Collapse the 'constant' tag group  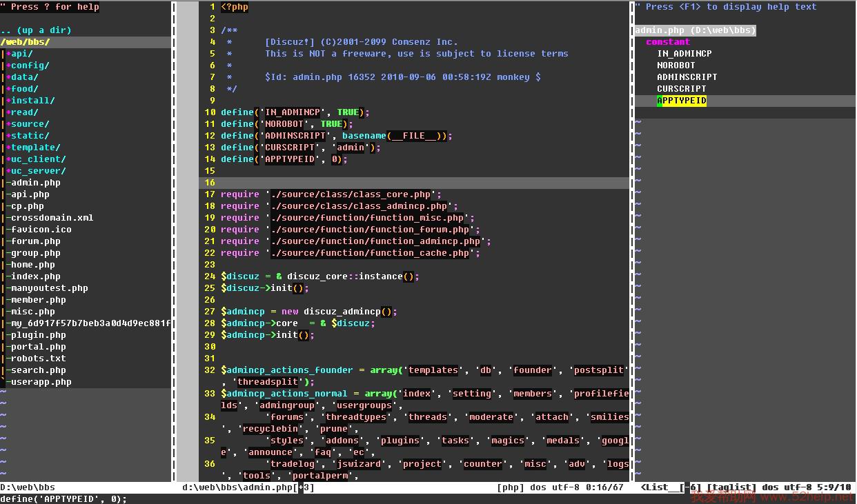coord(667,42)
